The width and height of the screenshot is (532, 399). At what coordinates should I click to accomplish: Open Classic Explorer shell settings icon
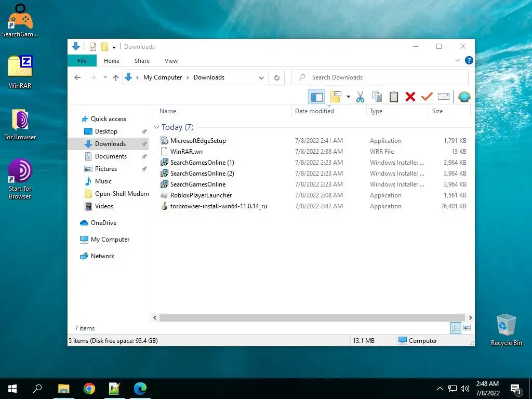tap(464, 97)
